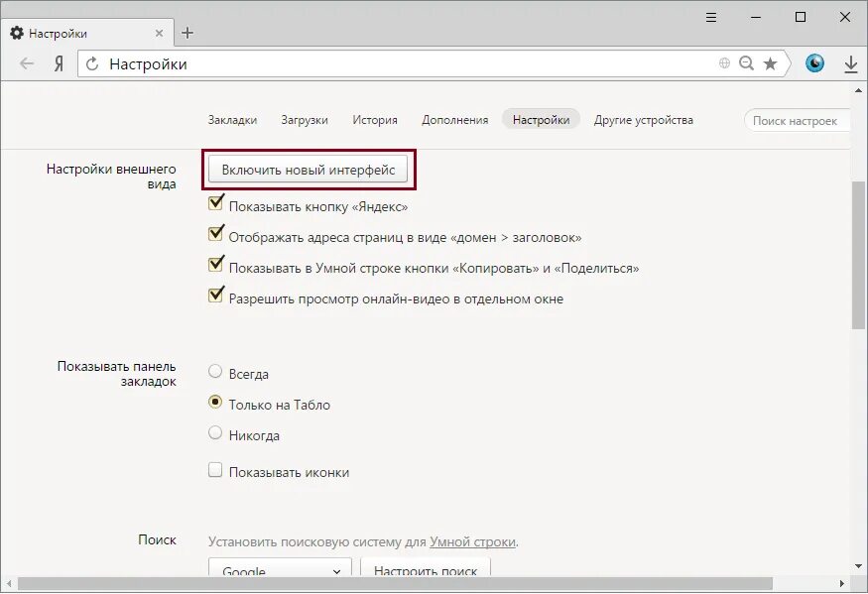This screenshot has width=868, height=594.
Task: Open the browser hamburger menu
Action: coord(711,18)
